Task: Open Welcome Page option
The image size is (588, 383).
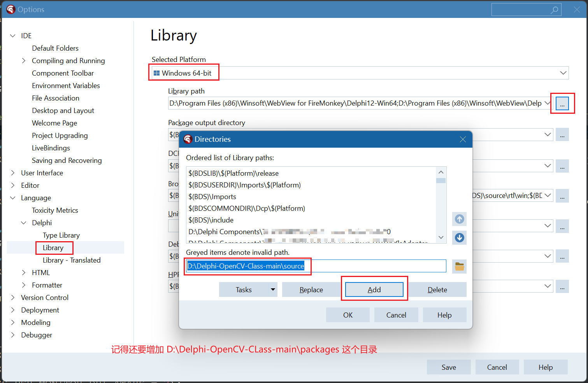Action: click(54, 123)
